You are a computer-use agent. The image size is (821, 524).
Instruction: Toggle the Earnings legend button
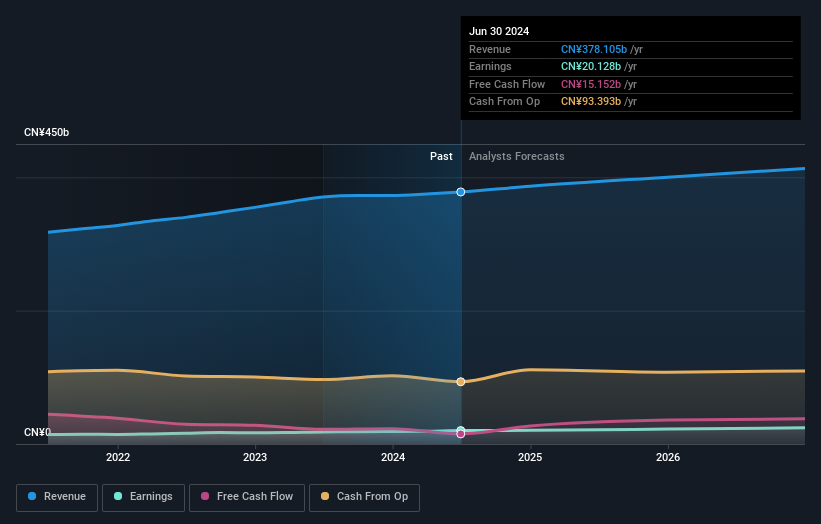[143, 497]
